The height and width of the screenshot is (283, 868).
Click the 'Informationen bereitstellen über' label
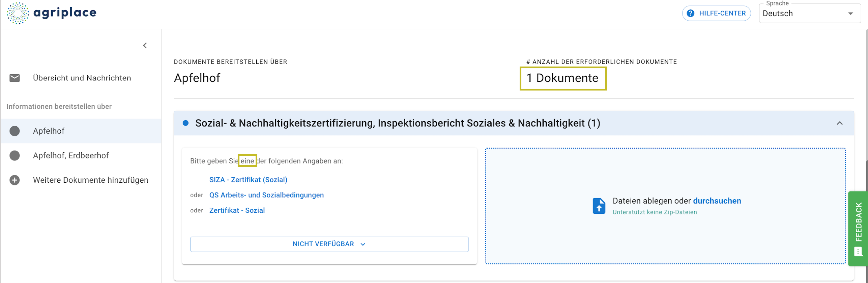click(x=59, y=106)
